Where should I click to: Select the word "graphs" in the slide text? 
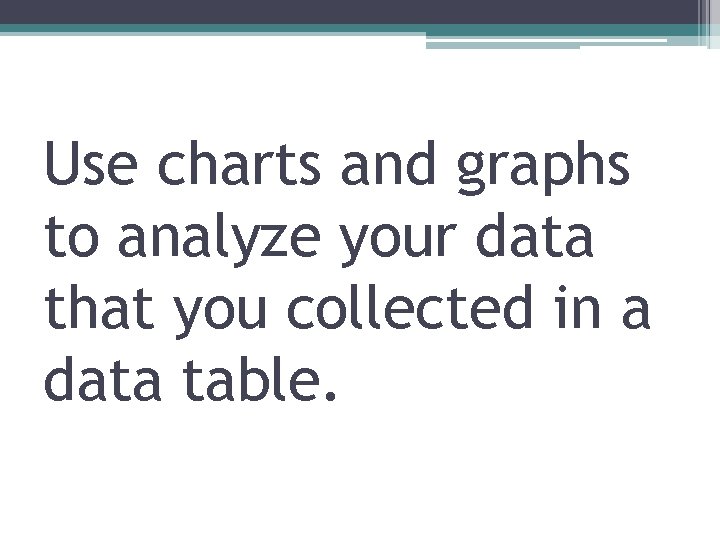[543, 168]
